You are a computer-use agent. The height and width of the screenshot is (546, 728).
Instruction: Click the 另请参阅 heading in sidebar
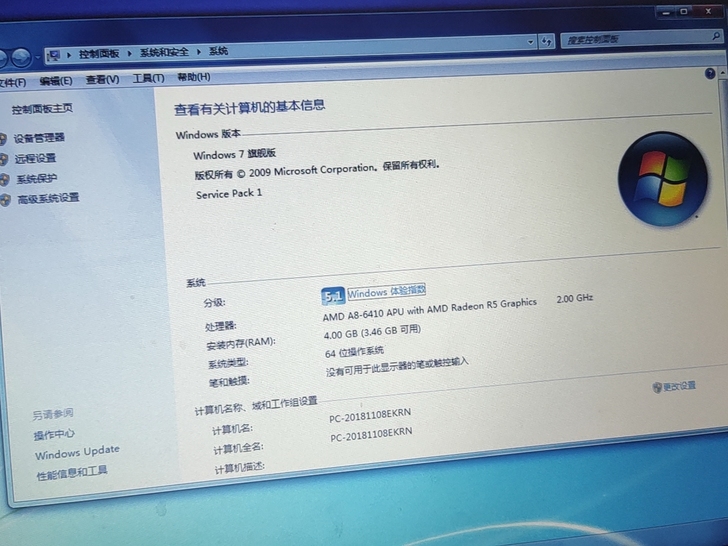point(52,414)
